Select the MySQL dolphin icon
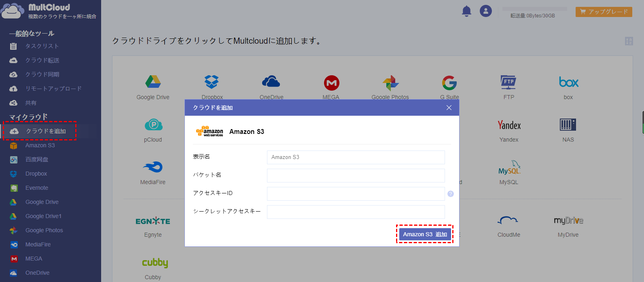This screenshot has width=644, height=282. point(509,167)
